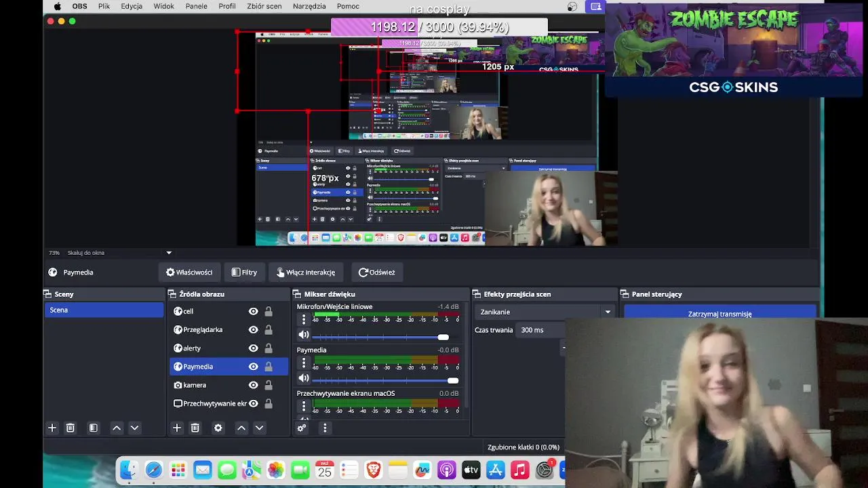This screenshot has height=488, width=868.
Task: Add a new source in Źródła obrazu
Action: 177,428
